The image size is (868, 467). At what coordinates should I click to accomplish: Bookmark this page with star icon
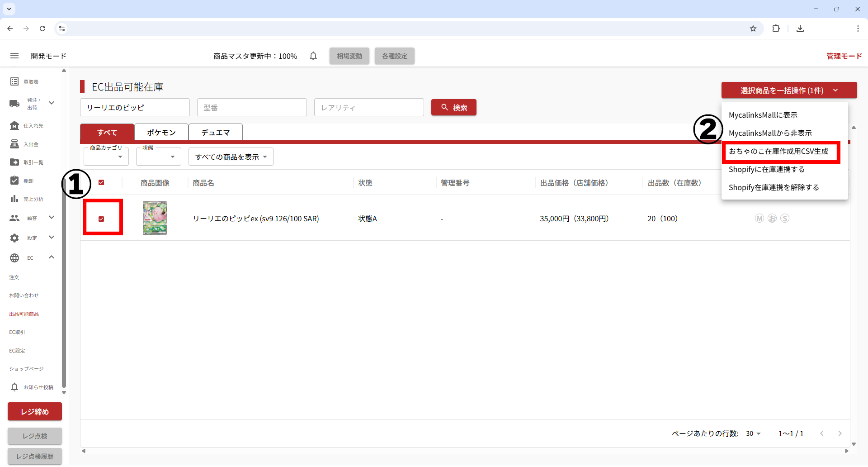click(753, 29)
